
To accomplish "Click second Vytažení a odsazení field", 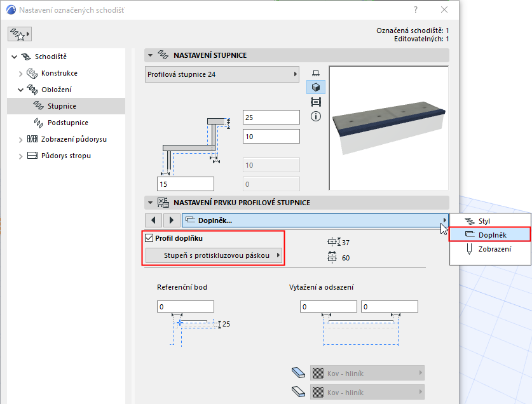I will pos(390,306).
